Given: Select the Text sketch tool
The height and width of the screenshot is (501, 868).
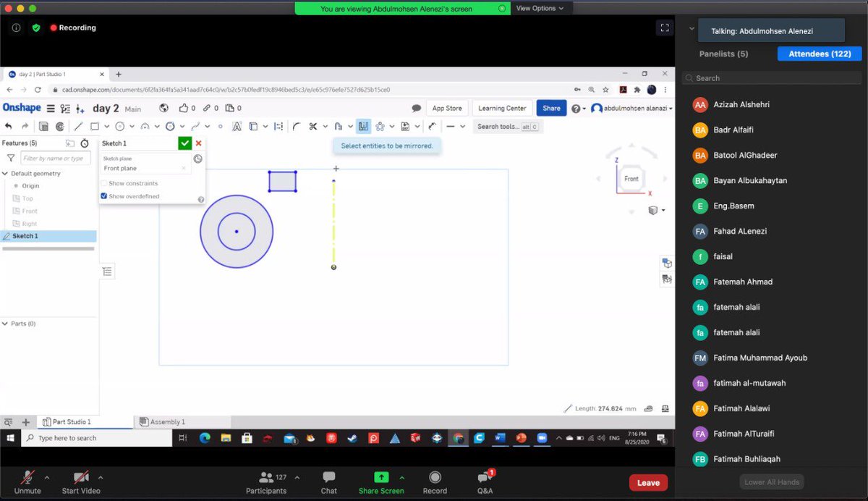Looking at the screenshot, I should click(237, 126).
